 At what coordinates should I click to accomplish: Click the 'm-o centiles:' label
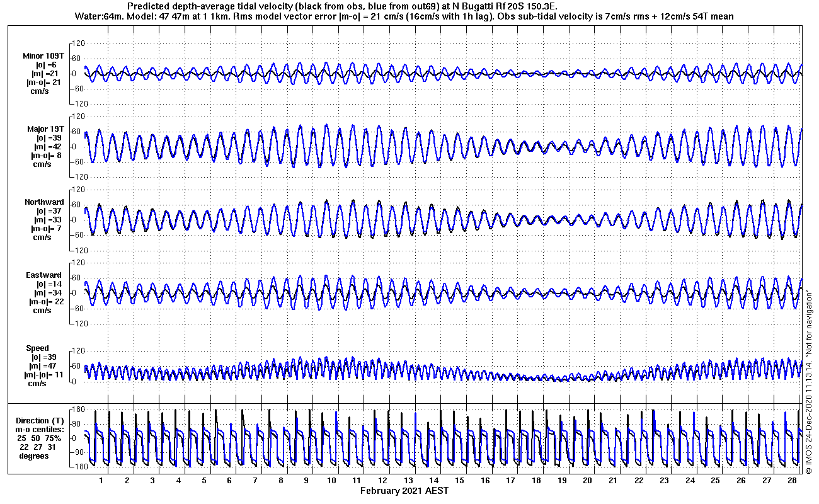40,430
